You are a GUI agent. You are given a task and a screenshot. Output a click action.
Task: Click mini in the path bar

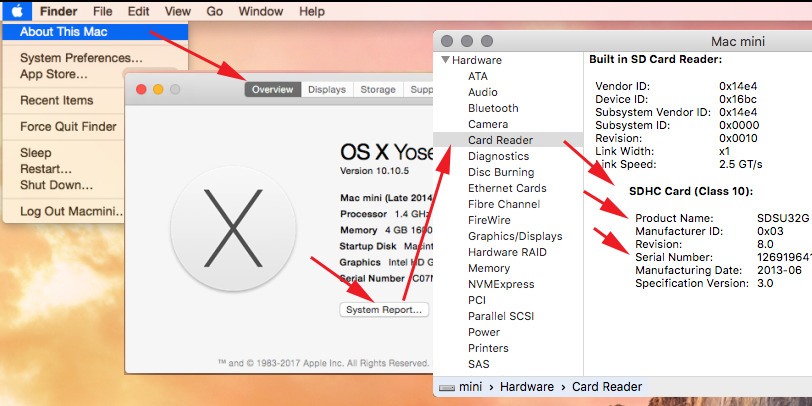click(470, 387)
